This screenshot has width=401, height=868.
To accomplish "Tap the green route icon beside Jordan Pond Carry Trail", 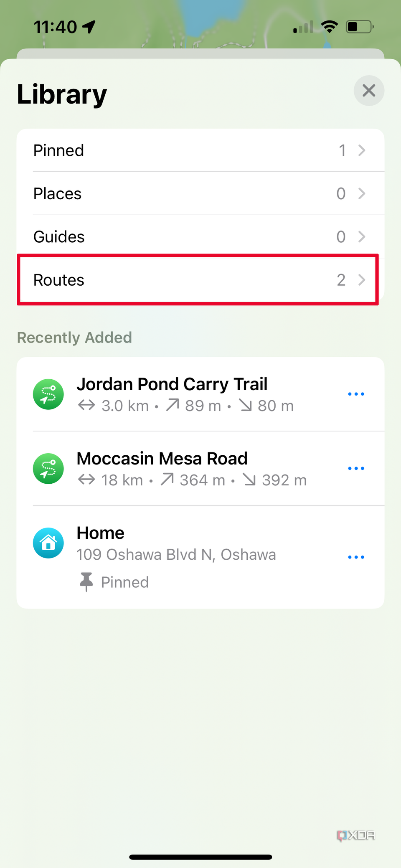I will pos(48,394).
